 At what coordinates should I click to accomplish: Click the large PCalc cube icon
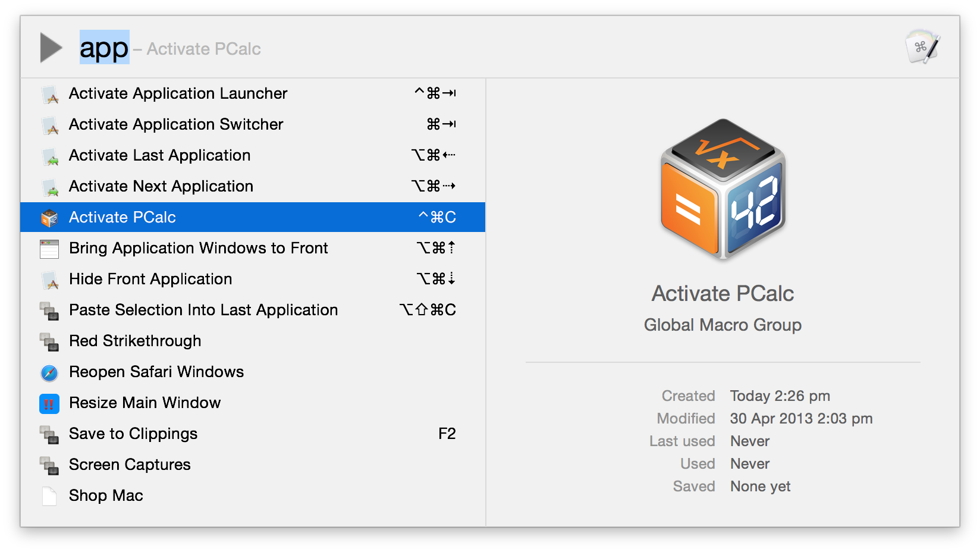[x=723, y=189]
